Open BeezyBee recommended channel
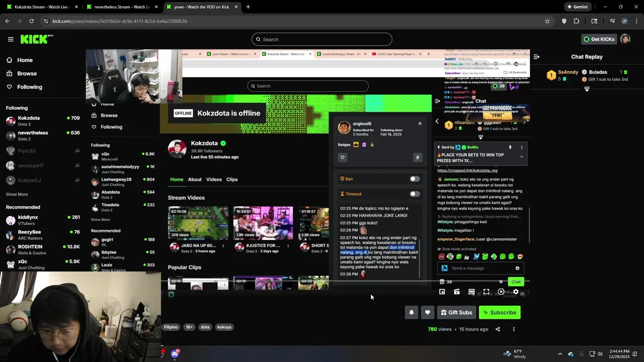Screen dimensions: 644x362 click(43, 235)
